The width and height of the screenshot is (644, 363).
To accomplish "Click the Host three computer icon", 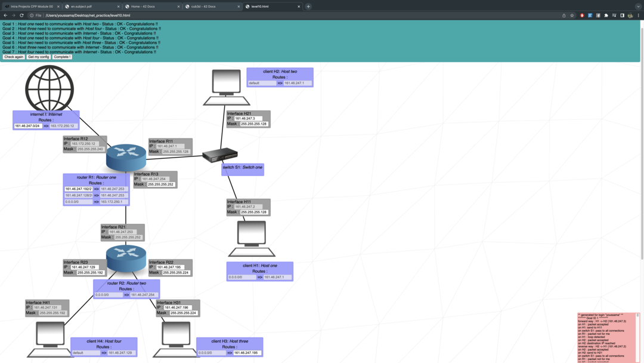I will 176,339.
